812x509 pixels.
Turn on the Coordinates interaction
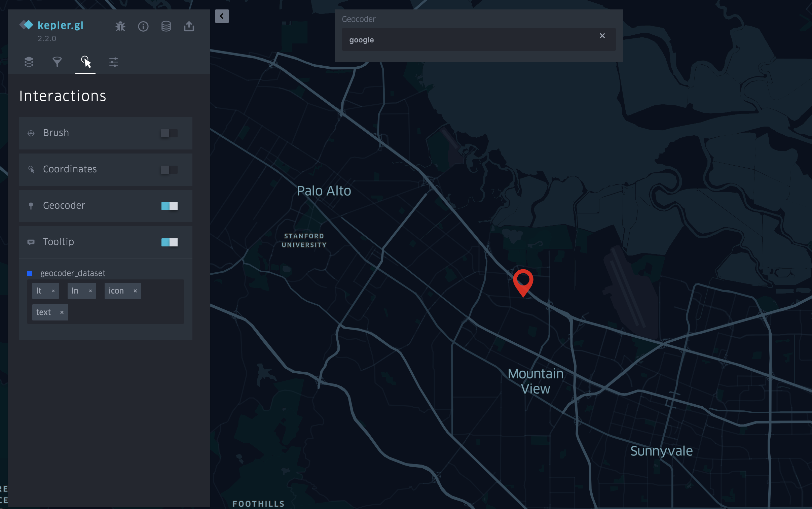(169, 170)
